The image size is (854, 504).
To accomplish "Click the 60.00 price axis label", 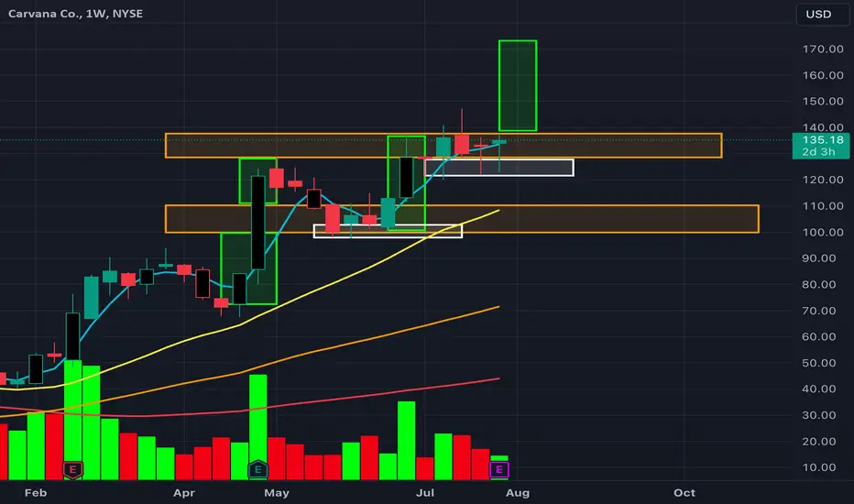I will pos(818,336).
